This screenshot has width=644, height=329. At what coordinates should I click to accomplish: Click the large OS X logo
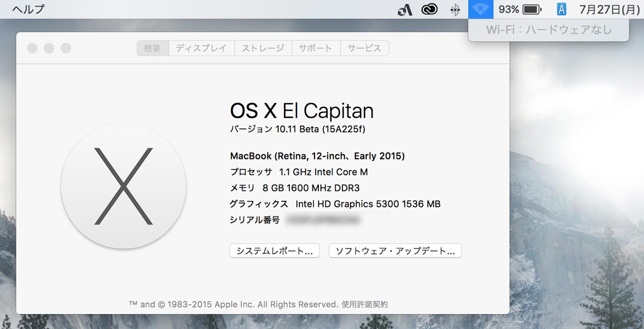click(123, 186)
